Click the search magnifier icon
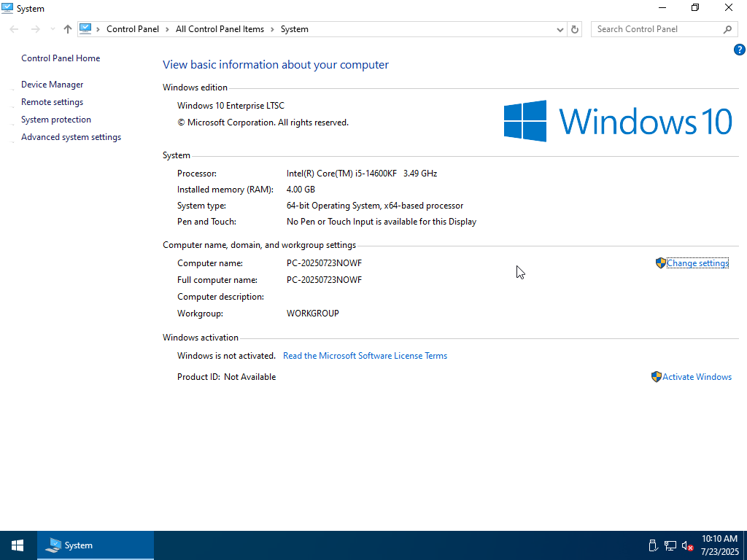Viewport: 747px width, 560px height. coord(727,29)
